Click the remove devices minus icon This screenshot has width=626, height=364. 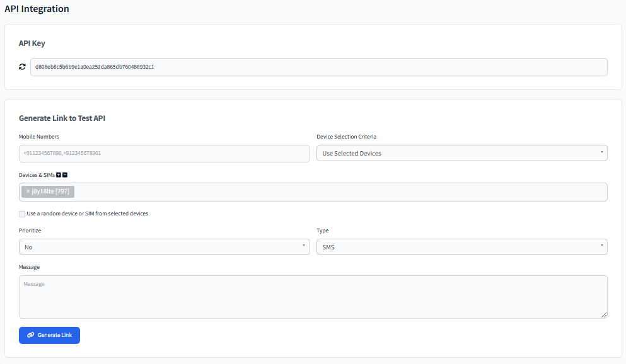(65, 175)
